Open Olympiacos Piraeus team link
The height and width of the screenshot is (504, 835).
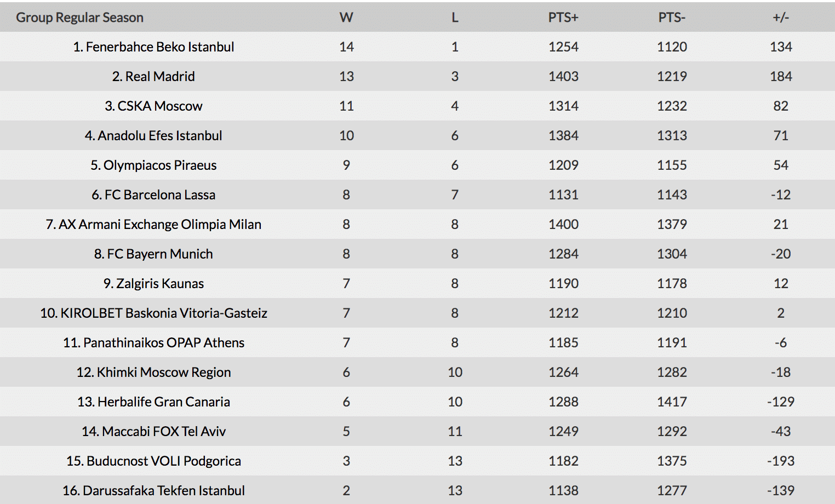(x=153, y=165)
